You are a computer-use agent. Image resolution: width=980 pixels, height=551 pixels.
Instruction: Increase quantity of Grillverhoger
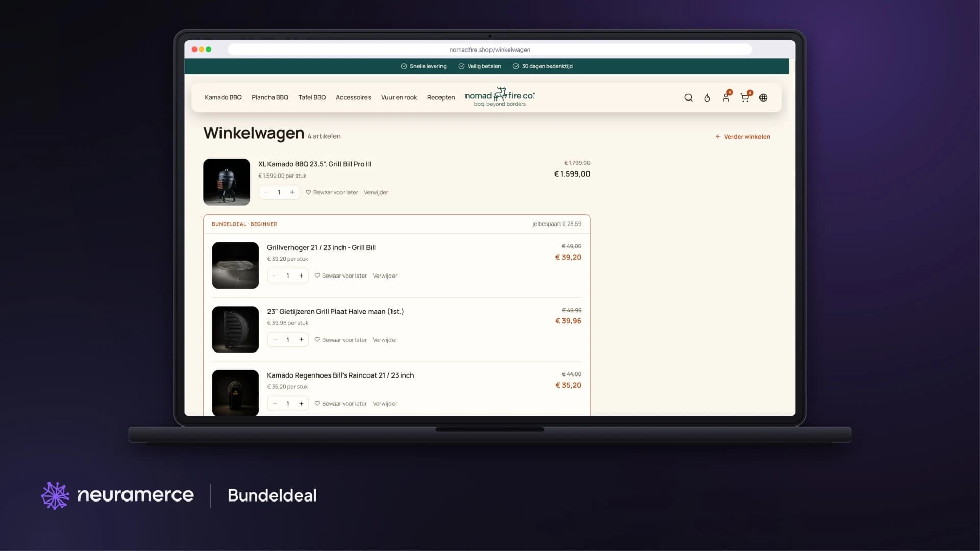pos(301,275)
